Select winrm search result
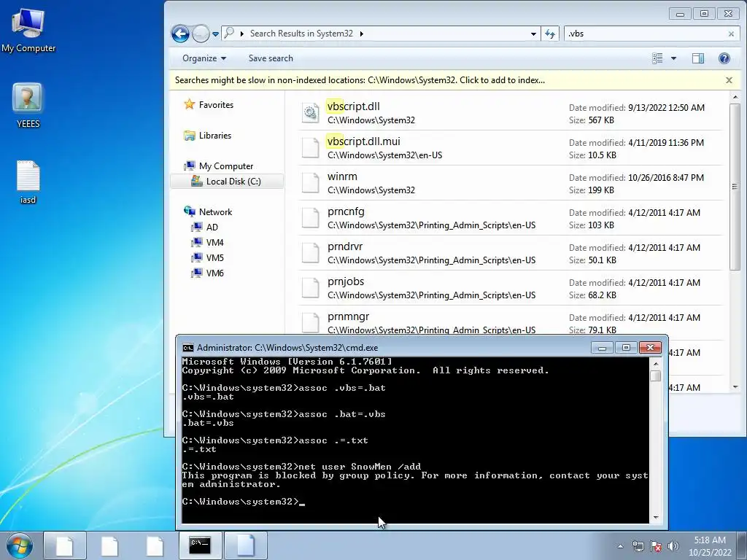The width and height of the screenshot is (747, 560). pos(511,183)
